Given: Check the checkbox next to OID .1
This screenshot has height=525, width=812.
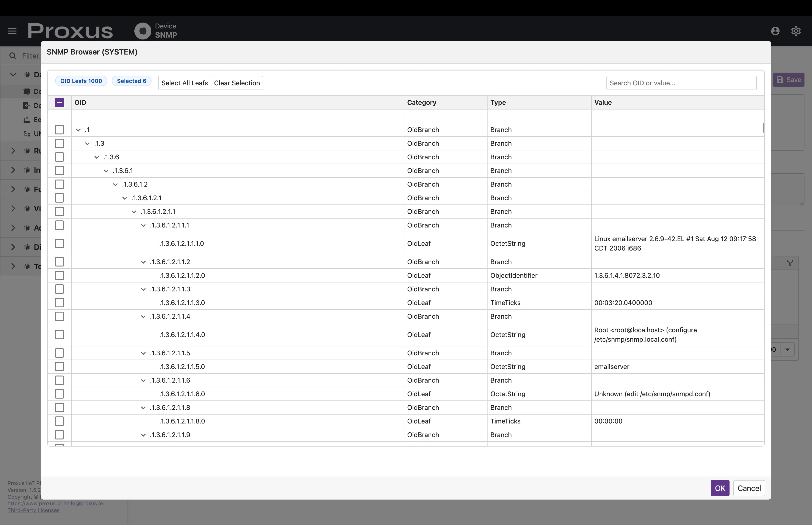Looking at the screenshot, I should pos(59,129).
